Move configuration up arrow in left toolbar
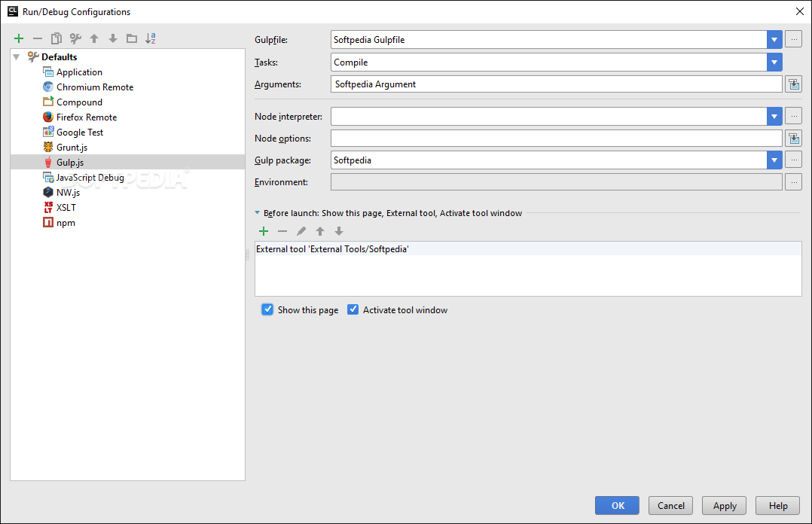Screen dimensions: 812x524 (94, 38)
